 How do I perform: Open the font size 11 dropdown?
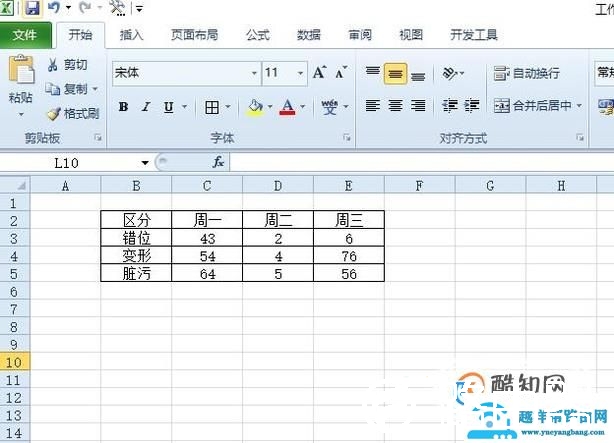(300, 73)
